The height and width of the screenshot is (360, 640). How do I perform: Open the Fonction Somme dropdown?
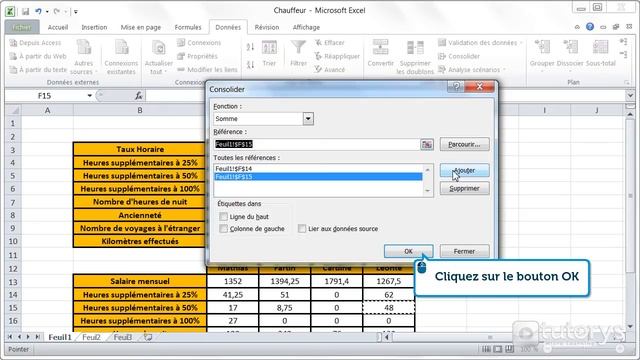click(308, 119)
